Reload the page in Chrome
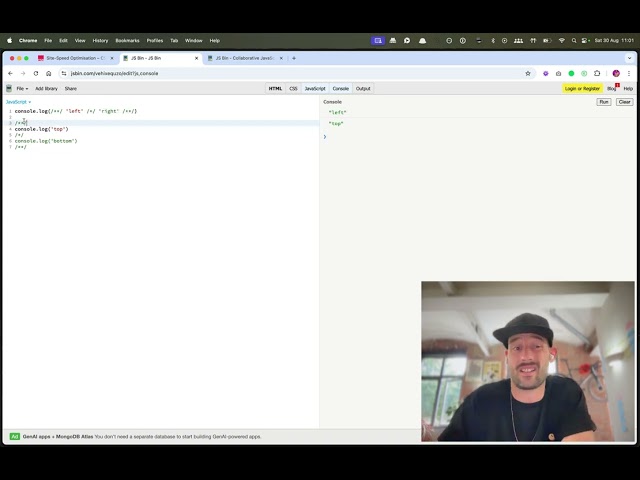 tap(36, 73)
